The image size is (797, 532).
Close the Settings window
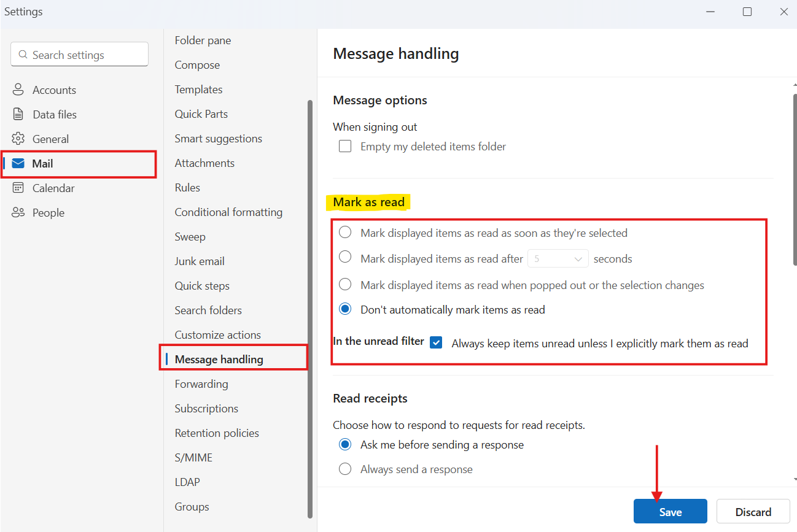pos(783,12)
